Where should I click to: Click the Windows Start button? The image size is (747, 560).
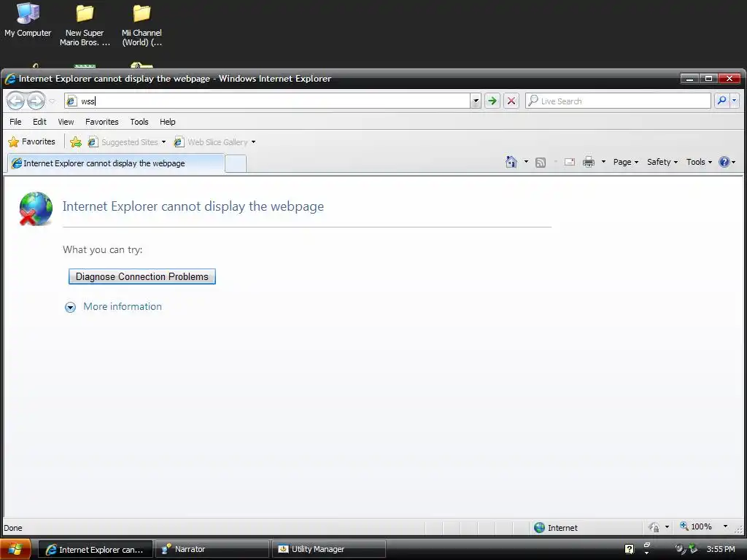point(15,549)
